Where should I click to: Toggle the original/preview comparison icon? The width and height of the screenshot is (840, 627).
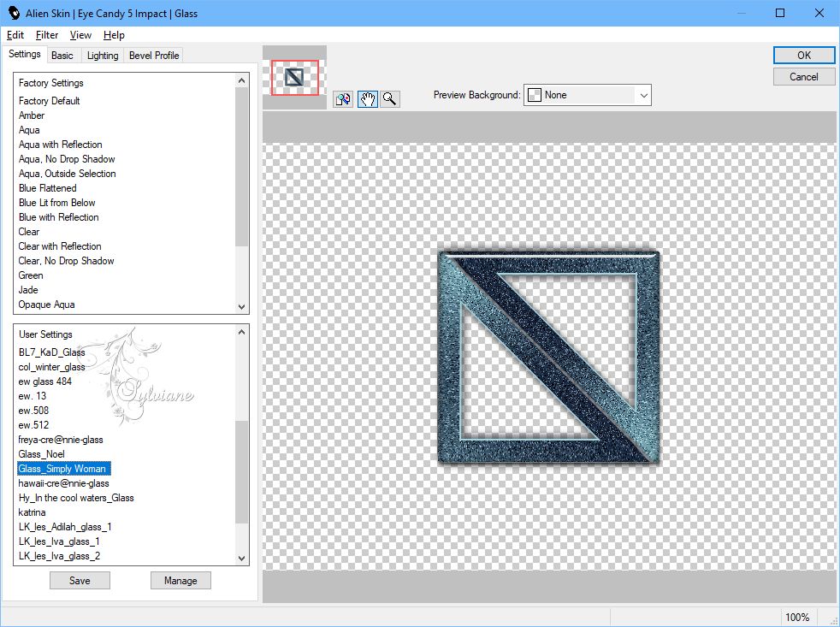[x=343, y=99]
